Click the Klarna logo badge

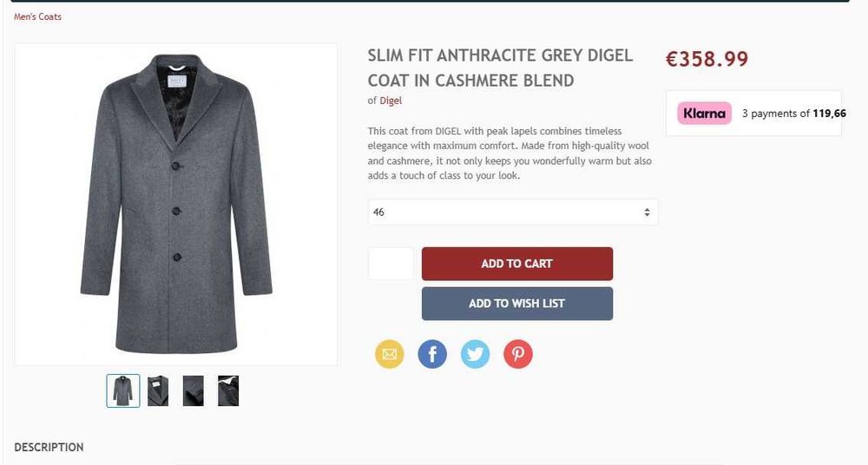click(x=704, y=113)
